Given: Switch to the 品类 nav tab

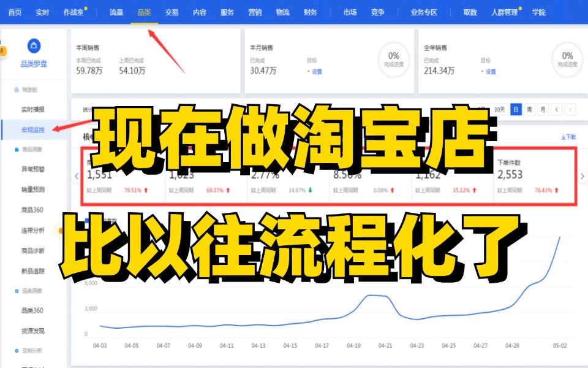Looking at the screenshot, I should (144, 12).
